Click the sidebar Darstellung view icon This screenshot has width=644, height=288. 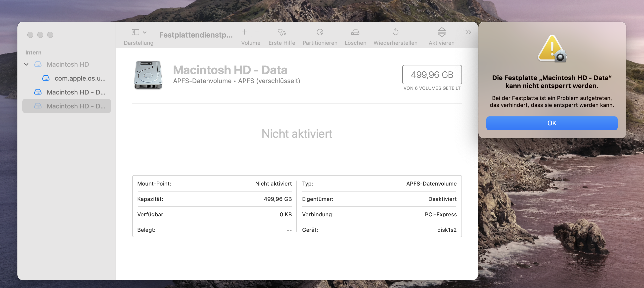click(x=135, y=32)
